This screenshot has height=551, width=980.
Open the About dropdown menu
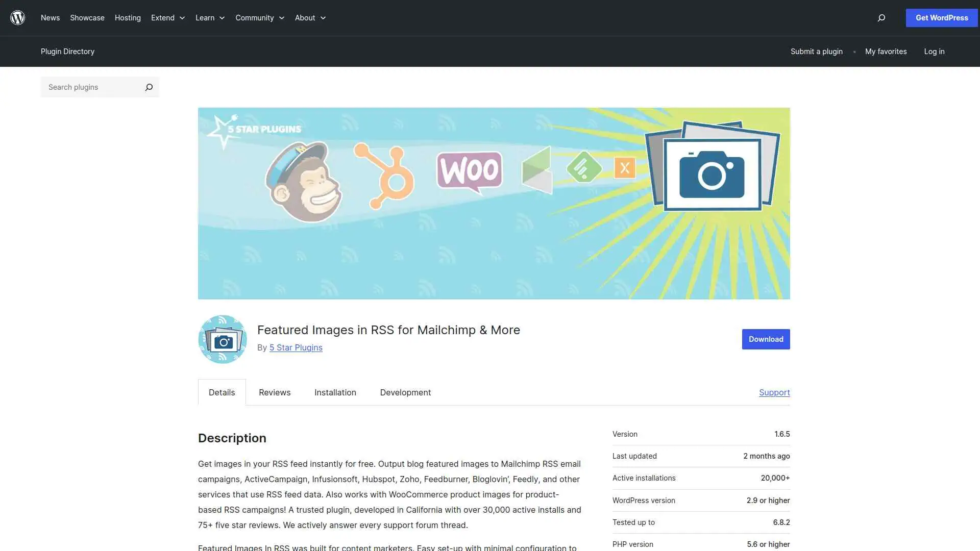click(x=309, y=17)
